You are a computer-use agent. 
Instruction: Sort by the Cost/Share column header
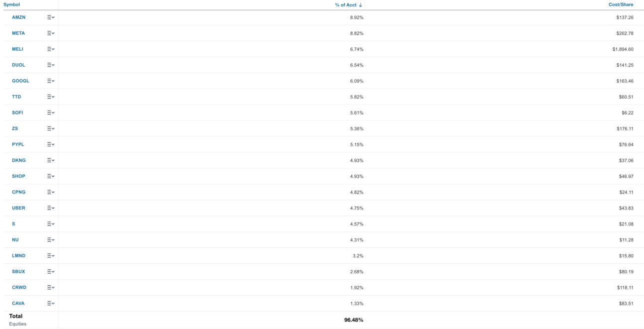[x=621, y=5]
